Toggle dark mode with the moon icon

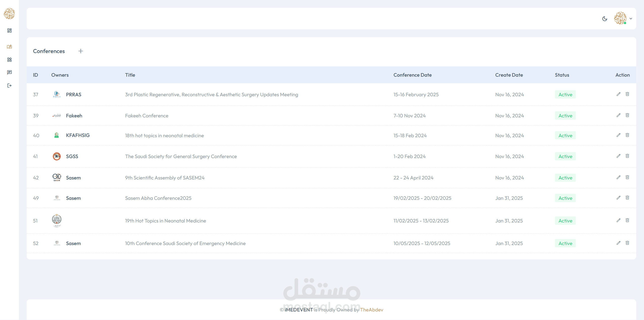coord(605,19)
